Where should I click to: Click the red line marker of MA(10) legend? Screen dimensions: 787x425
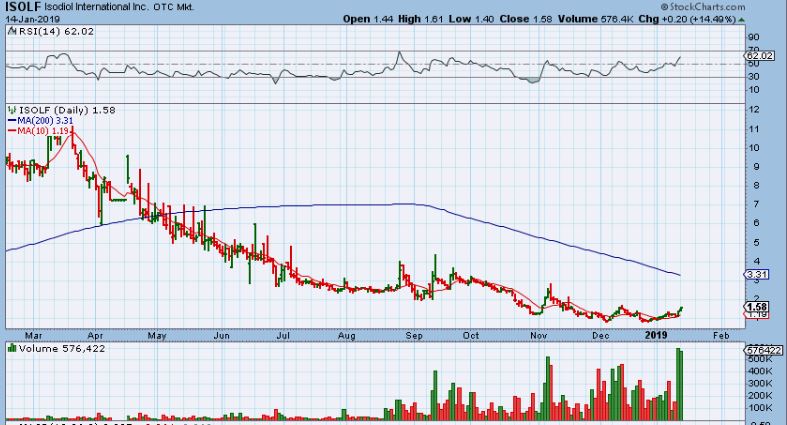click(x=12, y=131)
